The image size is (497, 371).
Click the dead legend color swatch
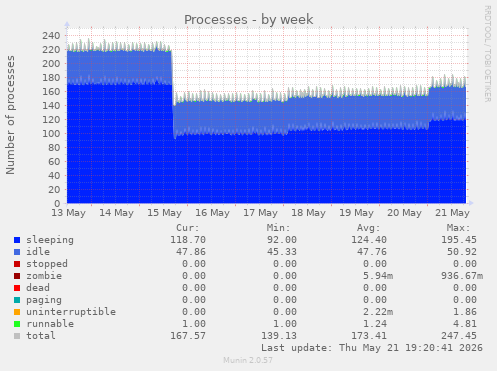(17, 288)
